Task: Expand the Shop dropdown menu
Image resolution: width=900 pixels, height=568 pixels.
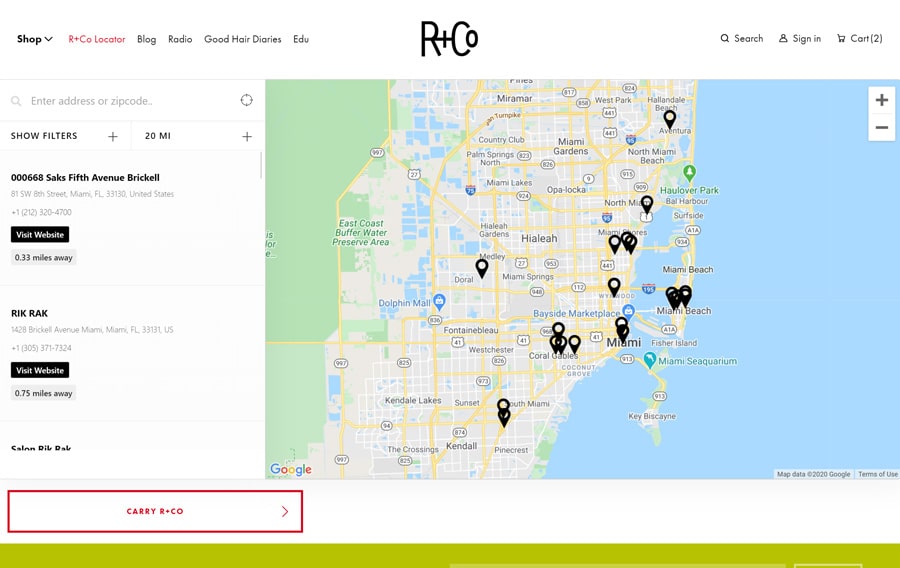Action: [x=35, y=39]
